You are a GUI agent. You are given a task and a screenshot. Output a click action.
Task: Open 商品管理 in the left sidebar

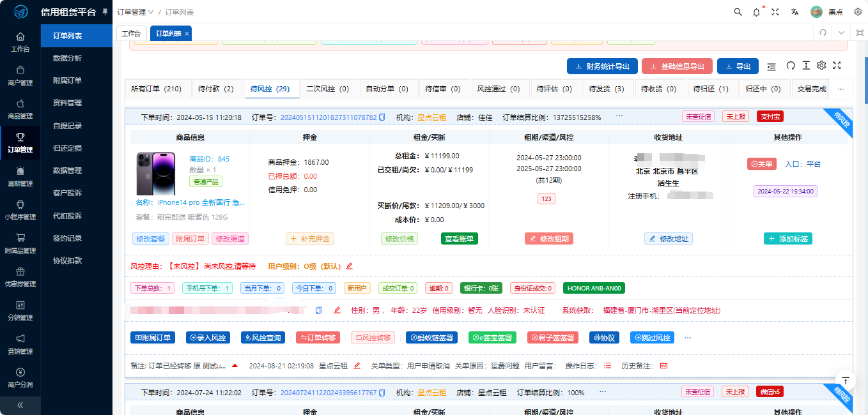tap(20, 109)
